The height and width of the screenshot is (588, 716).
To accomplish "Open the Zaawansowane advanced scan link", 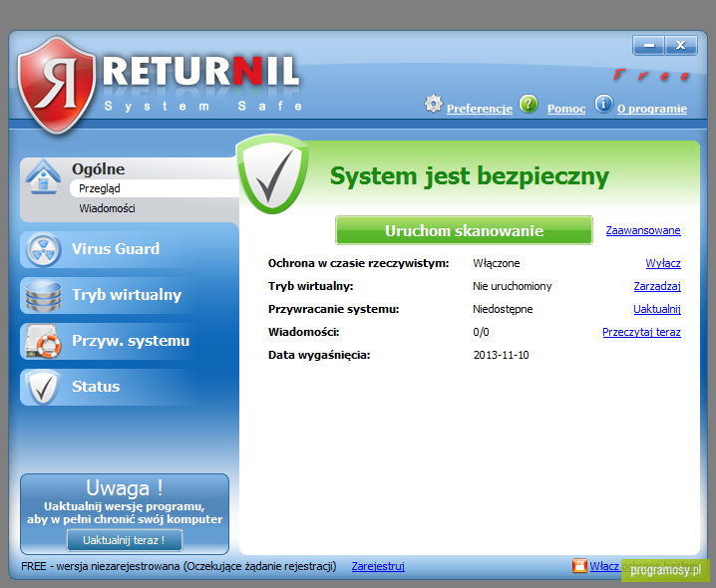I will [643, 230].
